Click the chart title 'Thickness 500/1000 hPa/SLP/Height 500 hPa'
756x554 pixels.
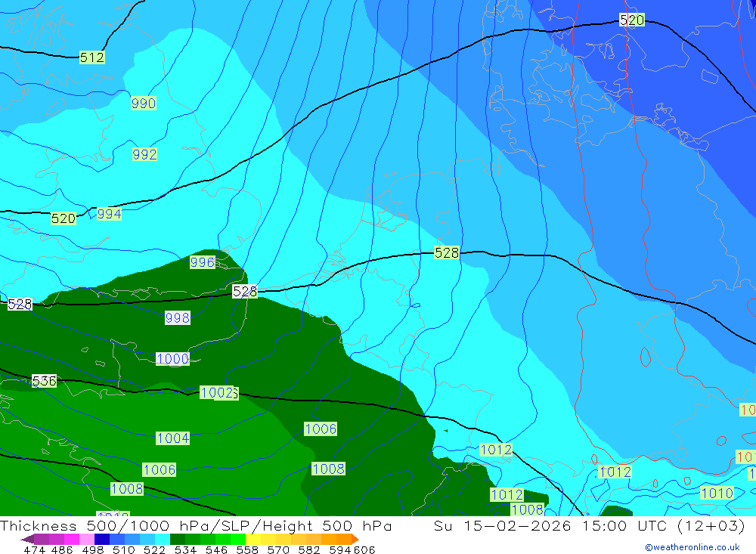196,525
